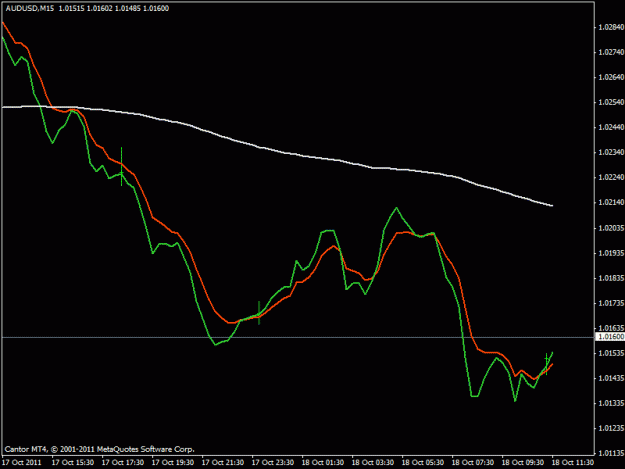This screenshot has height=469, width=625.
Task: Click the time axis label 17 Oct 2011
Action: [x=22, y=463]
